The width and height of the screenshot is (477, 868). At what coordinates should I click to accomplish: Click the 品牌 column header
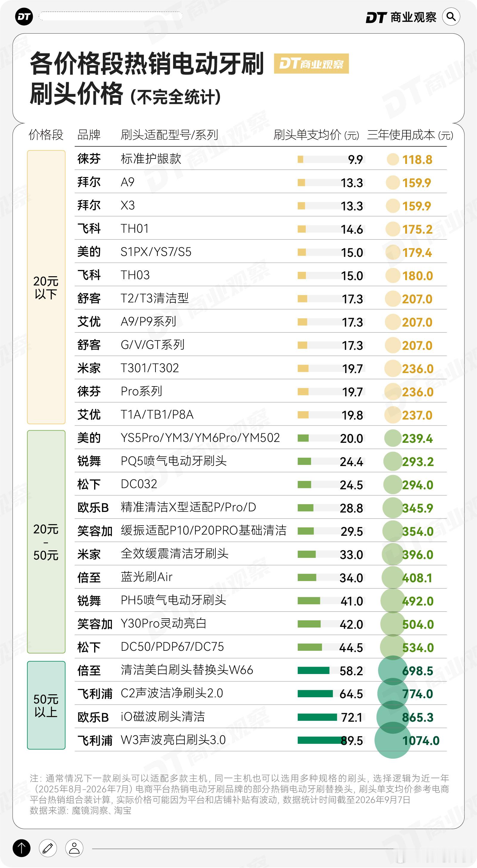(x=89, y=135)
